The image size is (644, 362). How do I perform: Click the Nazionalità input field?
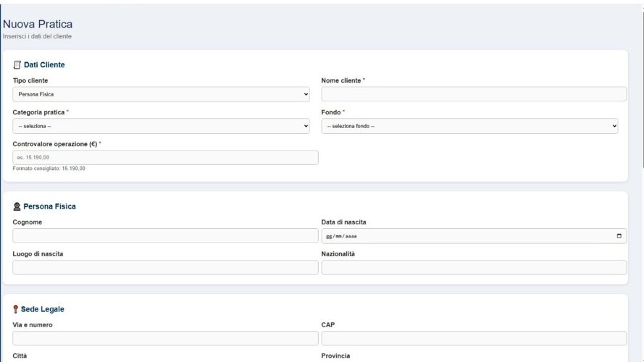[474, 267]
